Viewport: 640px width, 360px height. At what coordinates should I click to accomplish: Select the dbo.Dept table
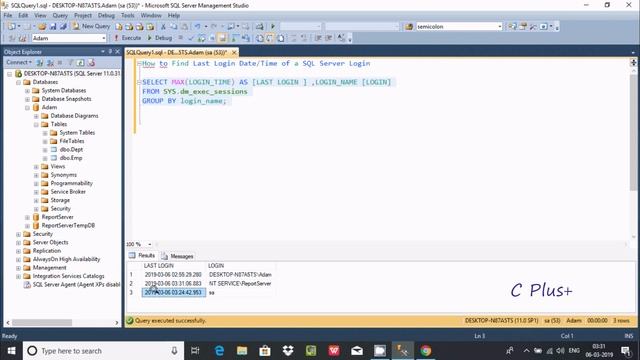tap(71, 149)
